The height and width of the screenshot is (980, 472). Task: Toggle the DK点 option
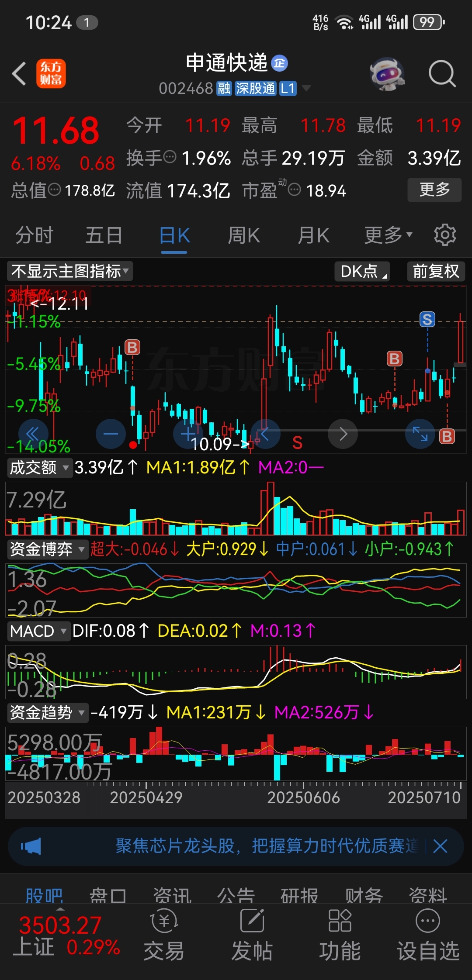click(362, 271)
